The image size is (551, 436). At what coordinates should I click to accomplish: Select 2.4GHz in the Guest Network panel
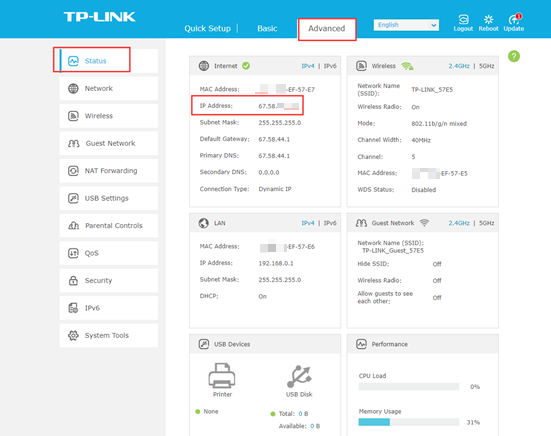click(x=459, y=223)
